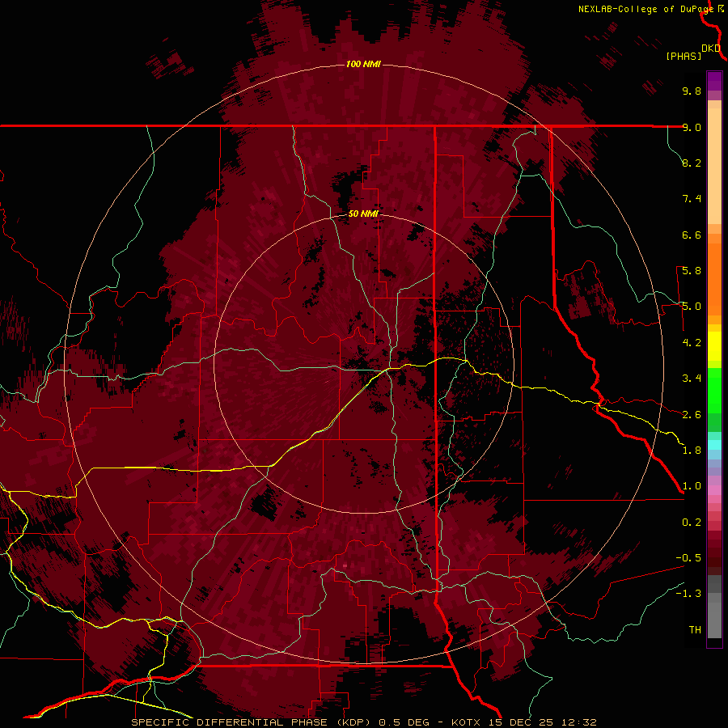Click the 7.4 value on color scale
Image resolution: width=728 pixels, height=728 pixels.
pyautogui.click(x=692, y=199)
